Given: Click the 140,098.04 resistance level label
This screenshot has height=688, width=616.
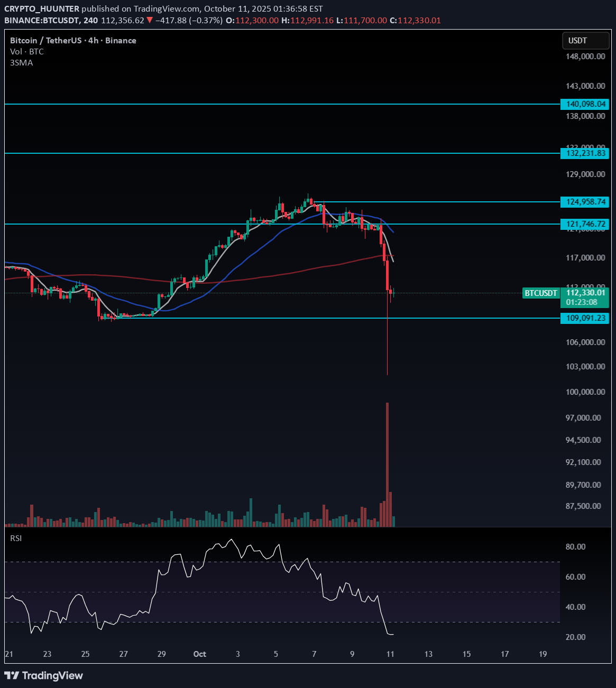Looking at the screenshot, I should coord(584,104).
